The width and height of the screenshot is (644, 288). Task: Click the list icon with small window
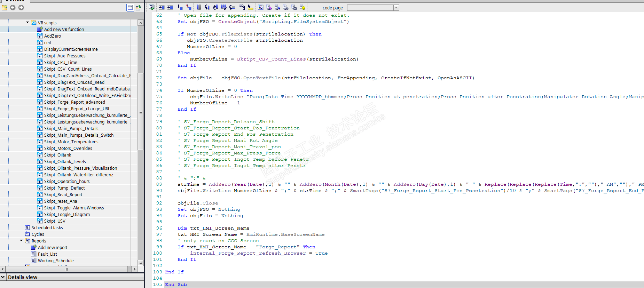pyautogui.click(x=294, y=7)
